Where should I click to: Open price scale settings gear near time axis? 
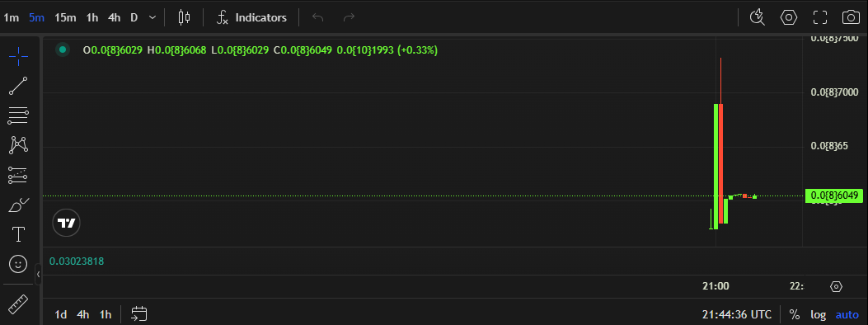[x=837, y=286]
